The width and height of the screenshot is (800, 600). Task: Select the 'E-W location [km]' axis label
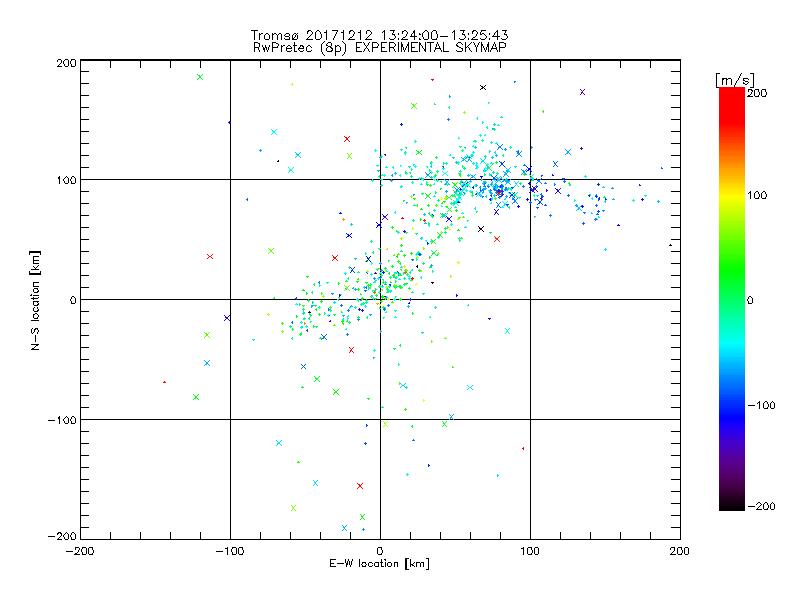tap(379, 563)
